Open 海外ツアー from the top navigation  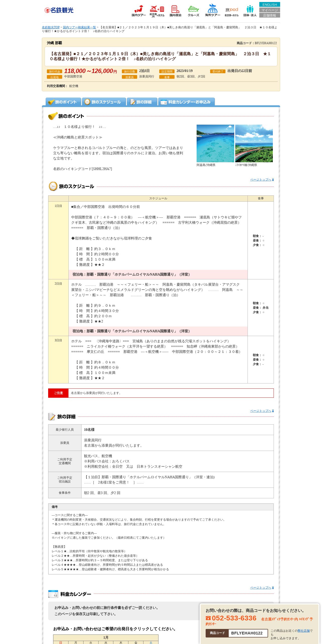pyautogui.click(x=212, y=10)
